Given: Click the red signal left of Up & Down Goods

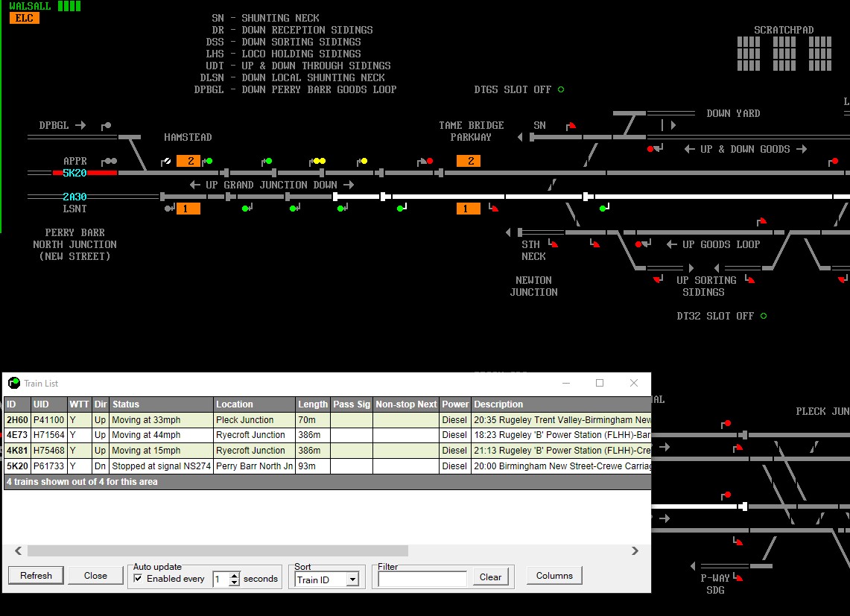Looking at the screenshot, I should (x=655, y=148).
